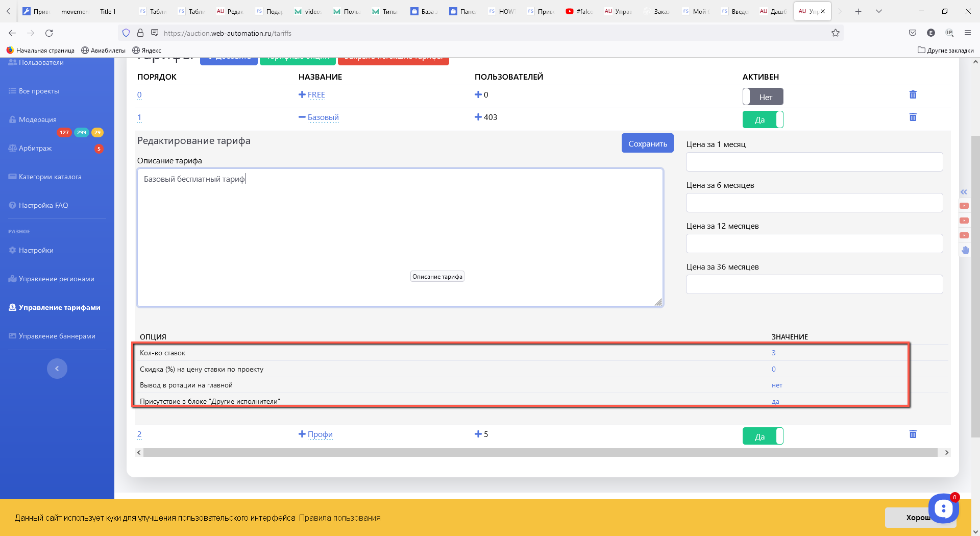The image size is (980, 536).
Task: Click the Цена за 1 месяц field
Action: [x=814, y=162]
